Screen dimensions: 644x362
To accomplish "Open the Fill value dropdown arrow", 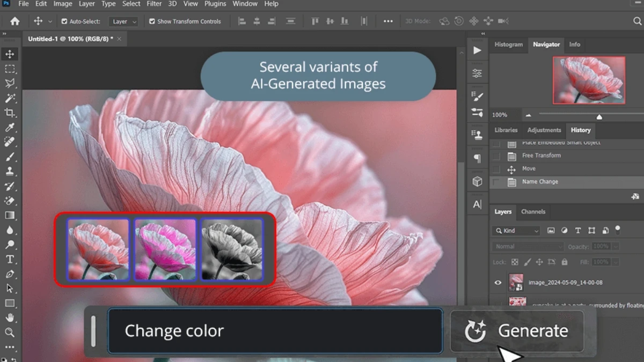I will pyautogui.click(x=615, y=262).
